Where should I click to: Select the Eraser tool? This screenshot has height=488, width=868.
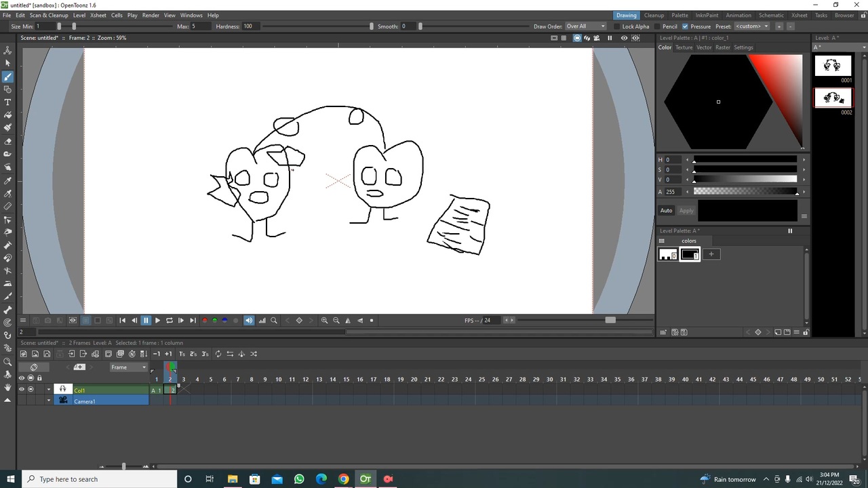tap(7, 141)
